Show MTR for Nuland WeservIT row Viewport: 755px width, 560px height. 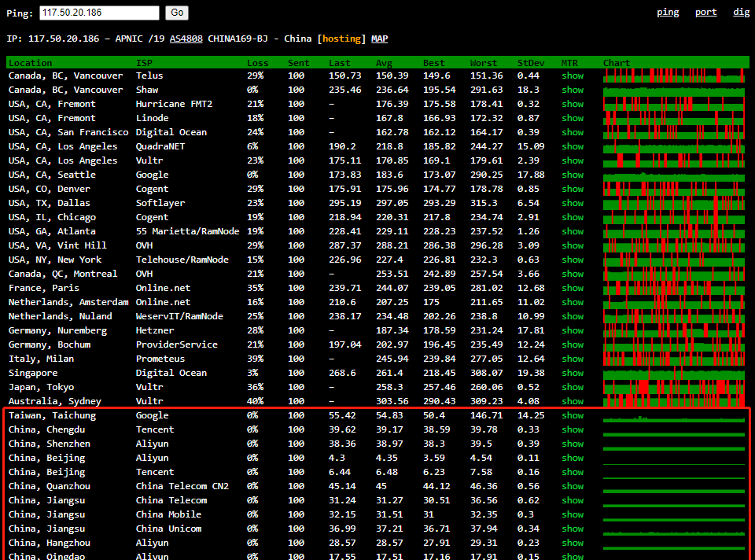[x=573, y=316]
